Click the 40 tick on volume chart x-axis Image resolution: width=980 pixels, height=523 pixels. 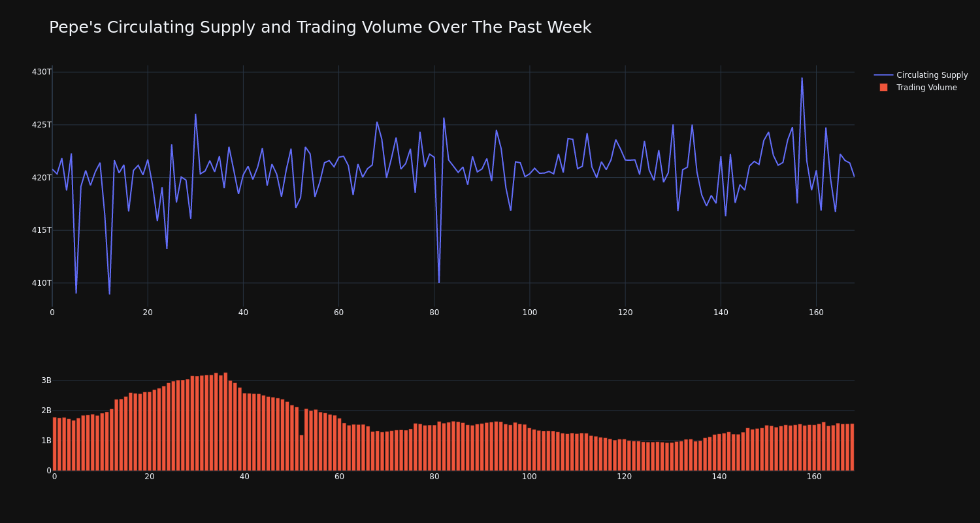pyautogui.click(x=244, y=477)
